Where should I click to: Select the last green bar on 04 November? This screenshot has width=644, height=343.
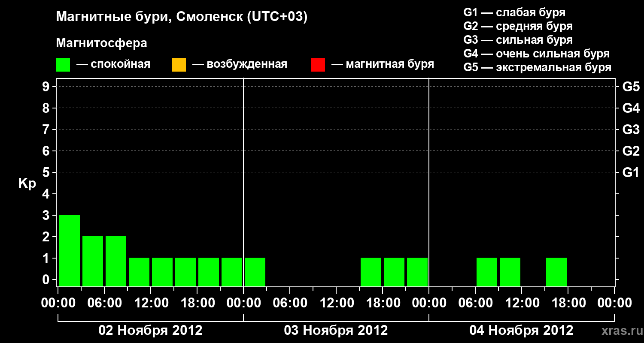556,272
